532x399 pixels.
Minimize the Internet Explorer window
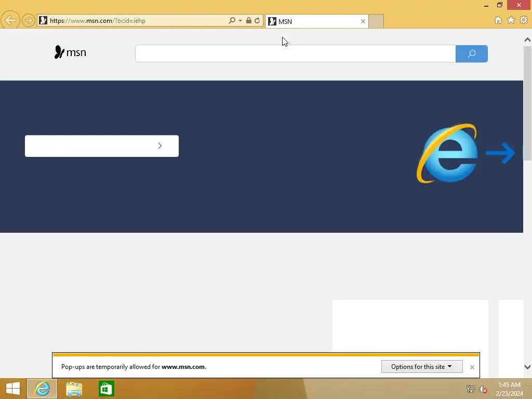(486, 5)
